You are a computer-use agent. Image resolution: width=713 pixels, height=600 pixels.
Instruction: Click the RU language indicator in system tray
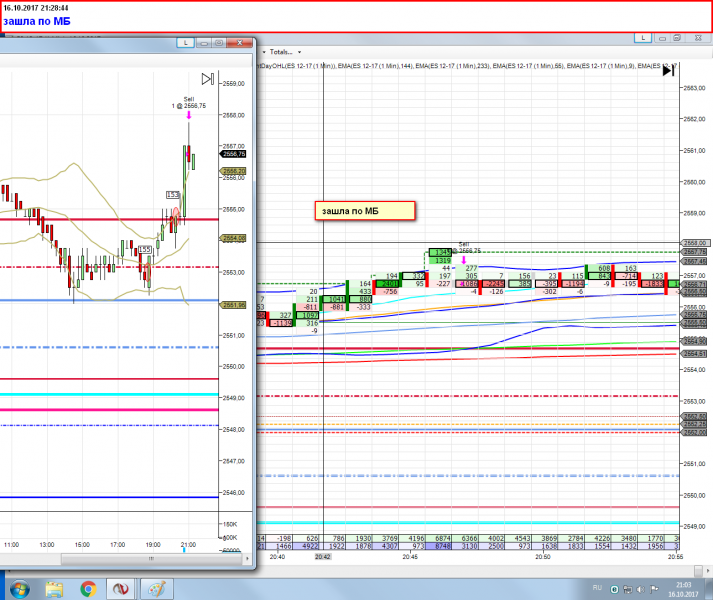click(x=598, y=588)
